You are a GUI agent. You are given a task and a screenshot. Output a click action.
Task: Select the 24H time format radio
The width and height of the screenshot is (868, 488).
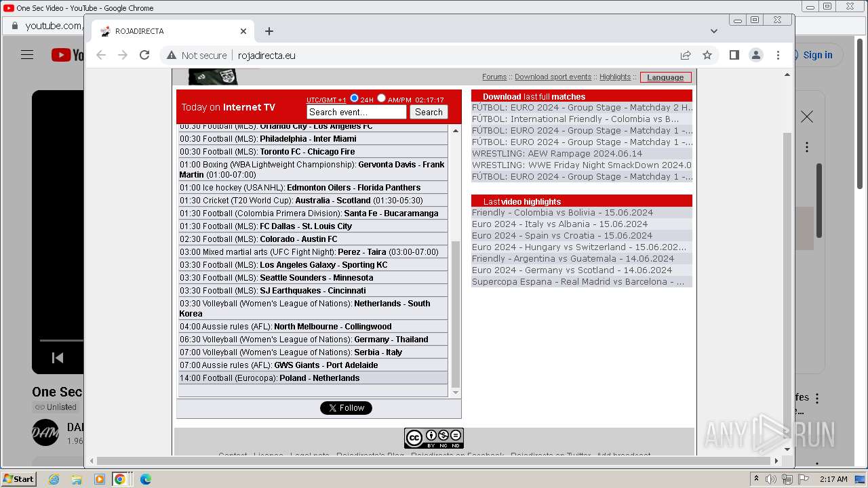click(x=354, y=98)
